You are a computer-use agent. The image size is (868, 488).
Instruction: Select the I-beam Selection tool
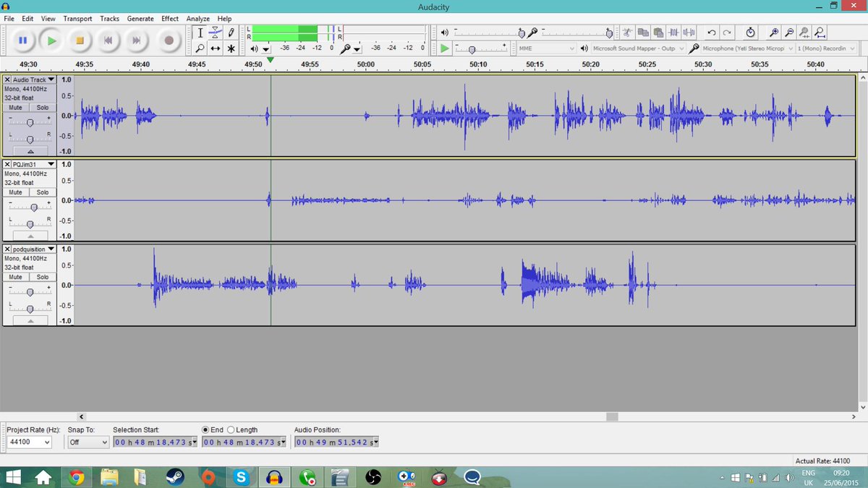tap(200, 33)
